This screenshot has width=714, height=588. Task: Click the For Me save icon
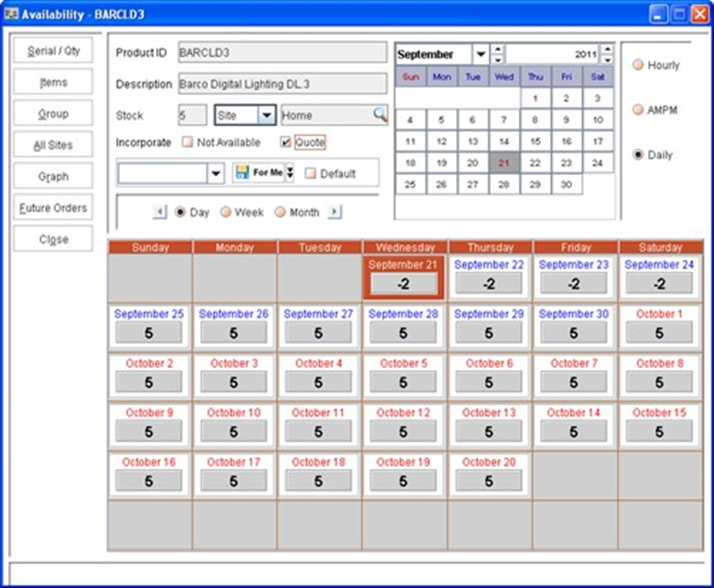242,172
